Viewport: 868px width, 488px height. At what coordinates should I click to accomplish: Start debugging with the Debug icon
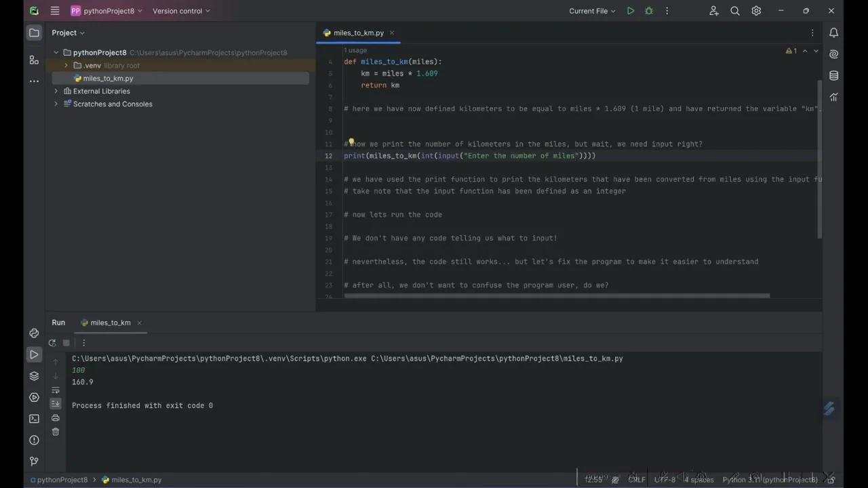[648, 11]
